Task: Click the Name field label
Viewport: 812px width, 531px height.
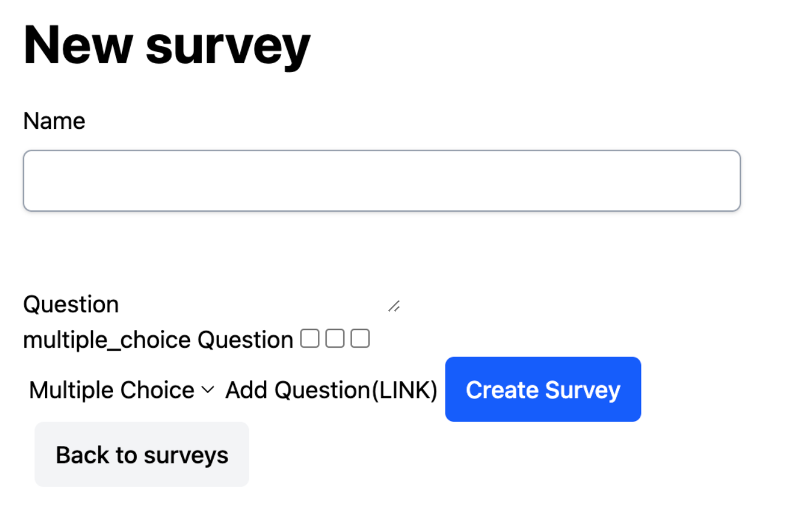Action: point(54,121)
